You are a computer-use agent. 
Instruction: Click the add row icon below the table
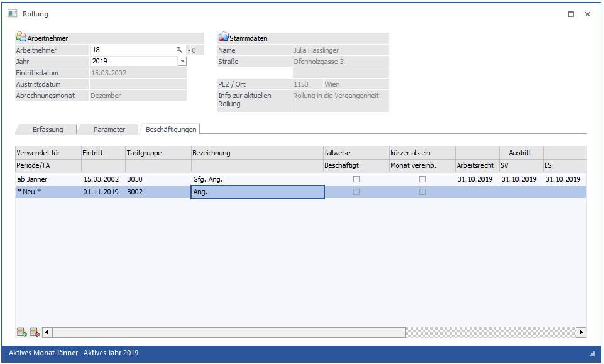21,332
